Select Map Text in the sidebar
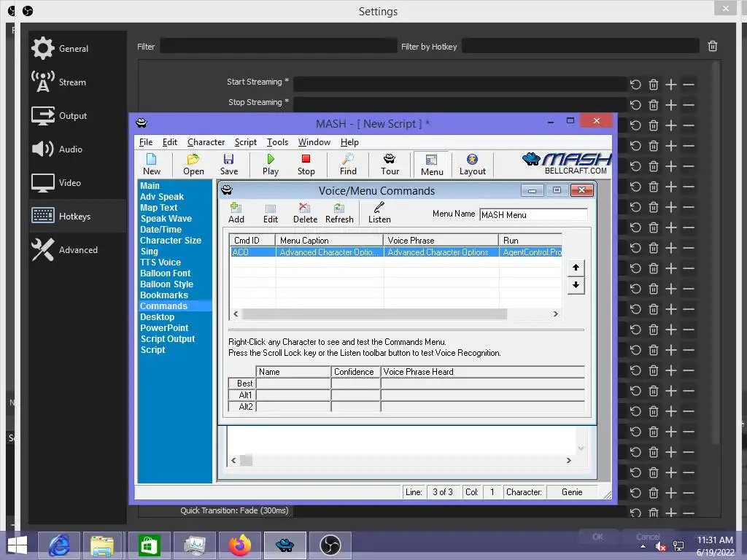 click(158, 208)
